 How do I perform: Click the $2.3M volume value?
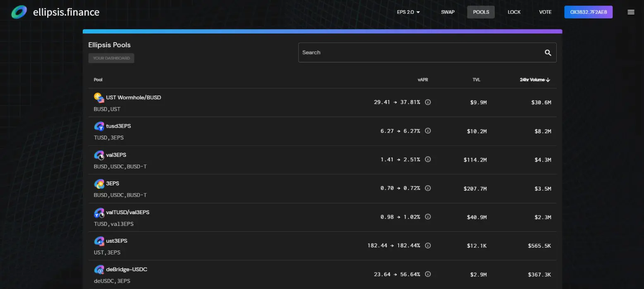(x=543, y=217)
